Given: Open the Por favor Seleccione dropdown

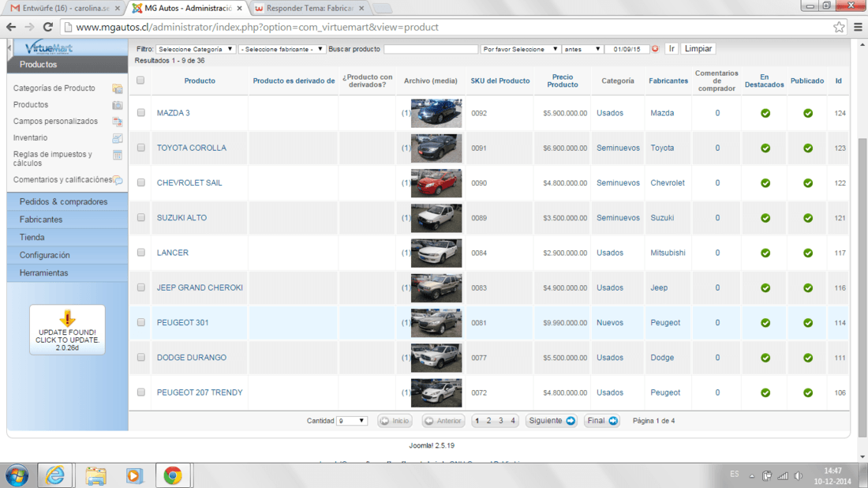Looking at the screenshot, I should tap(520, 49).
